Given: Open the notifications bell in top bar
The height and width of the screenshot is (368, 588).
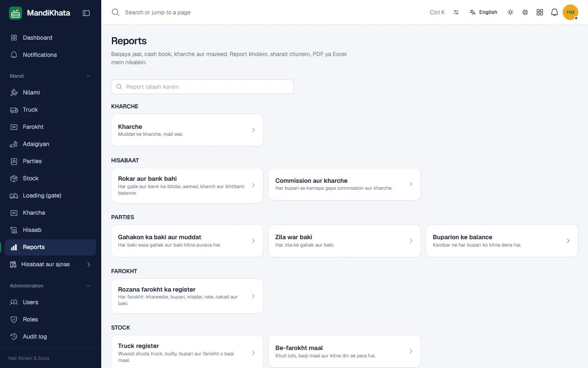Looking at the screenshot, I should click(x=555, y=12).
